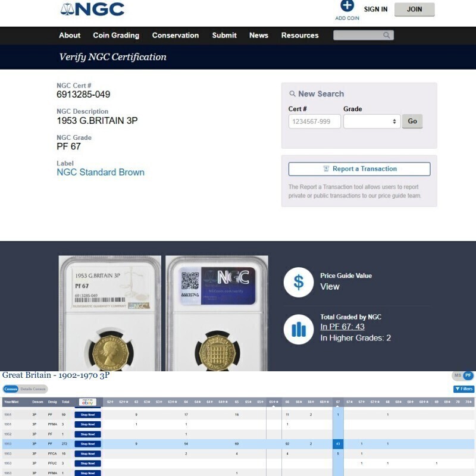Viewport: 476px width, 476px height.
Task: Click the Desig column header
Action: pos(52,402)
